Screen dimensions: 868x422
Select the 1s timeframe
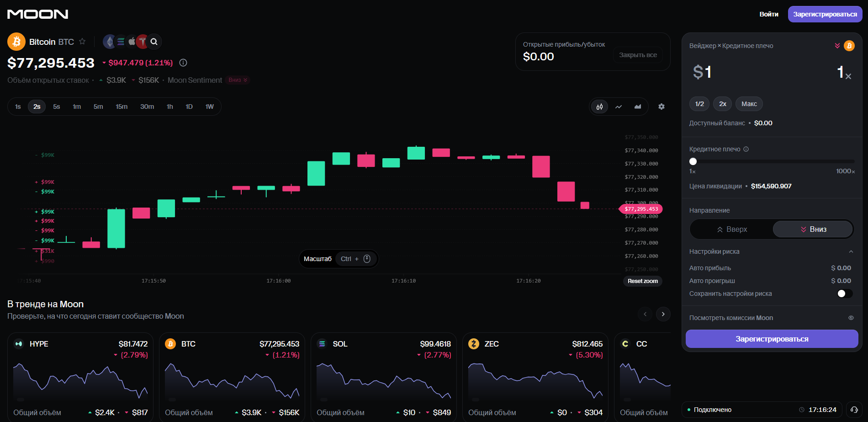[x=18, y=107]
